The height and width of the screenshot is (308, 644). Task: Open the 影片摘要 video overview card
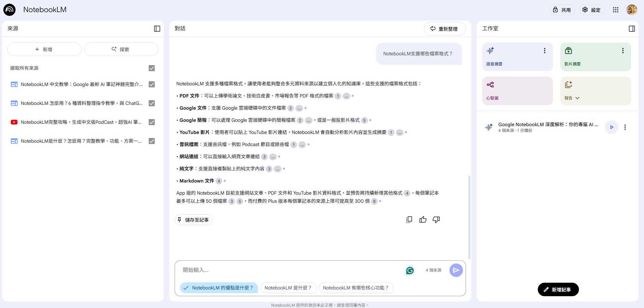(x=595, y=57)
